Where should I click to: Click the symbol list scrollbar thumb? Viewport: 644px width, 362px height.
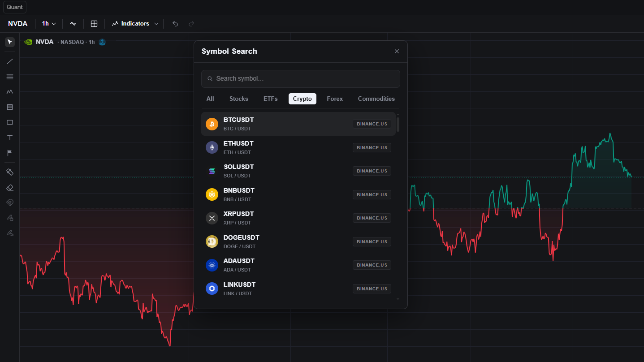(398, 125)
